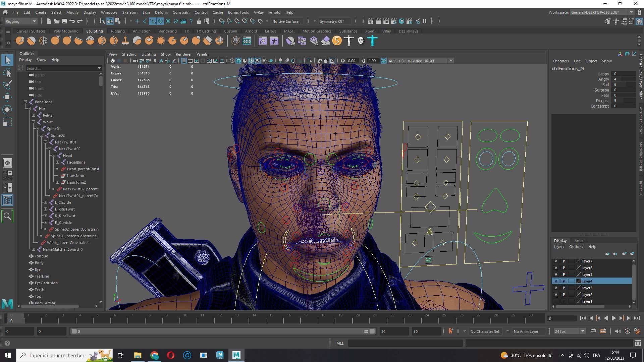Select the Move tool in toolbox

coord(7,97)
